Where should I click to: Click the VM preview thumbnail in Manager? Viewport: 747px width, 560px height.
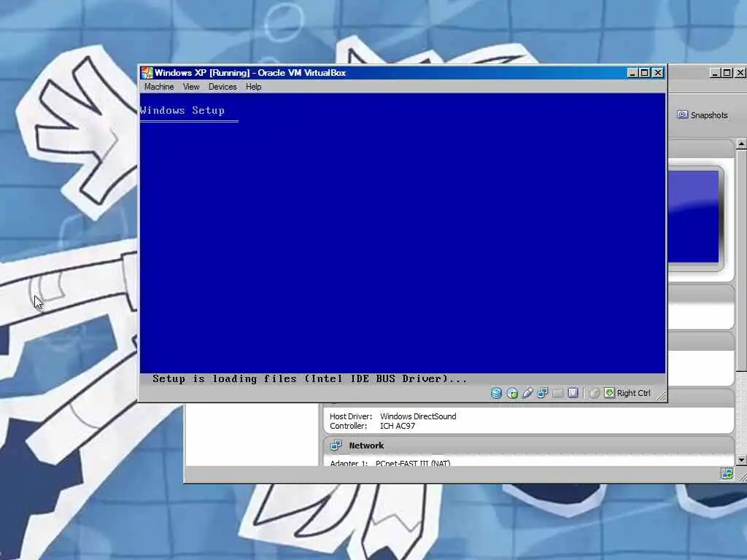pos(693,217)
